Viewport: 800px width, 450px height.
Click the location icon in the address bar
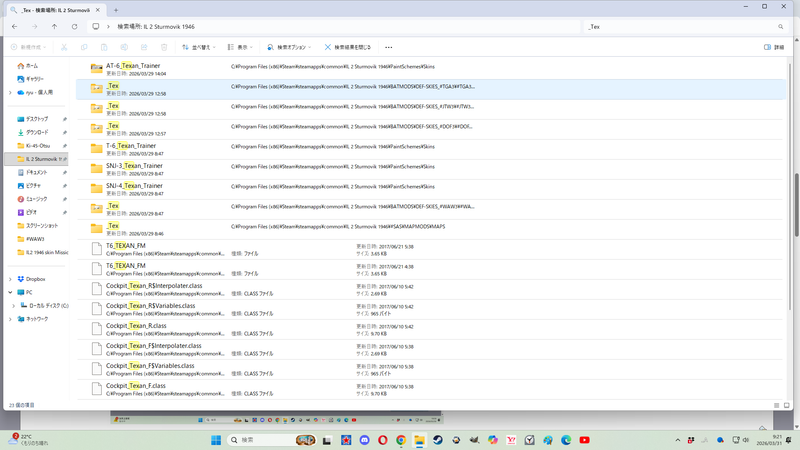95,27
